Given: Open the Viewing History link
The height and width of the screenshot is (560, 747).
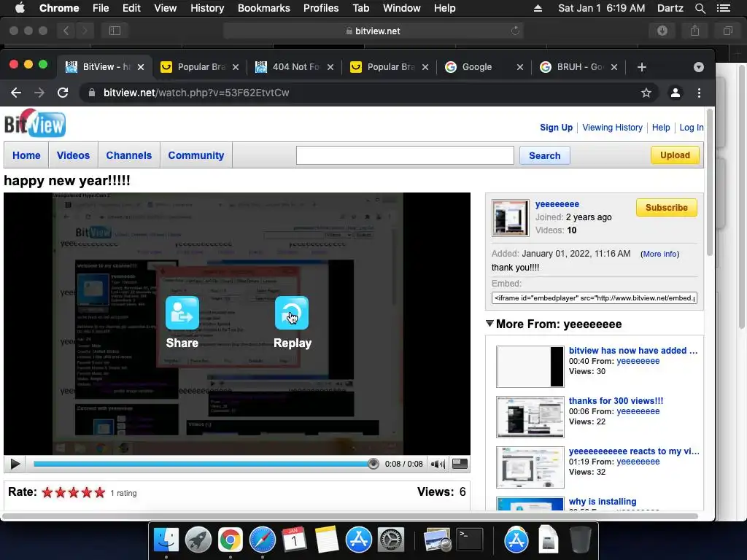Looking at the screenshot, I should coord(612,127).
